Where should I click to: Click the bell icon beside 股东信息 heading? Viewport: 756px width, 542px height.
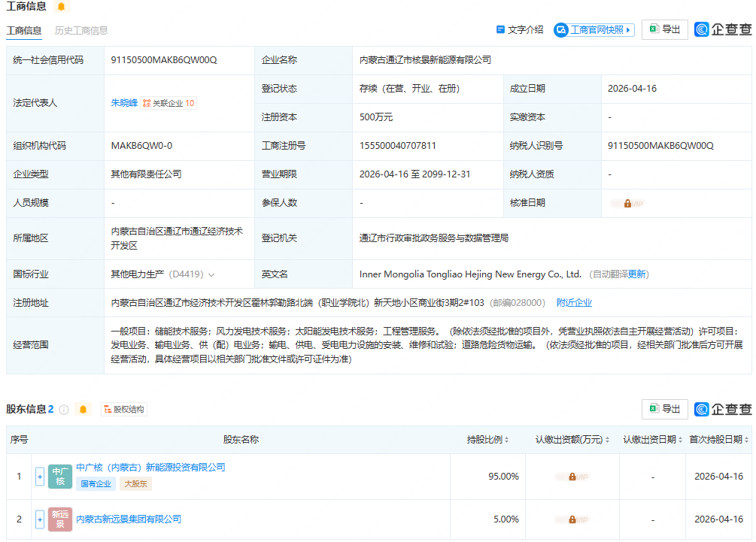click(83, 410)
